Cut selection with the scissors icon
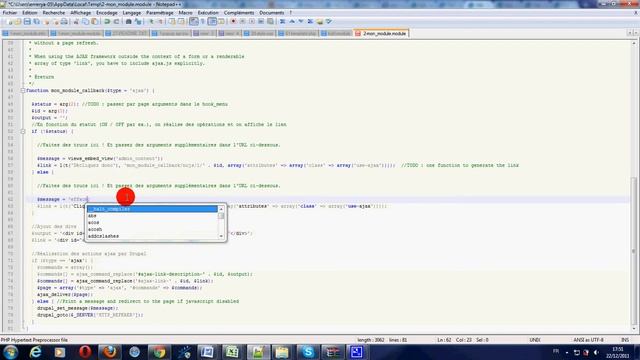640x360 pixels. pyautogui.click(x=76, y=21)
